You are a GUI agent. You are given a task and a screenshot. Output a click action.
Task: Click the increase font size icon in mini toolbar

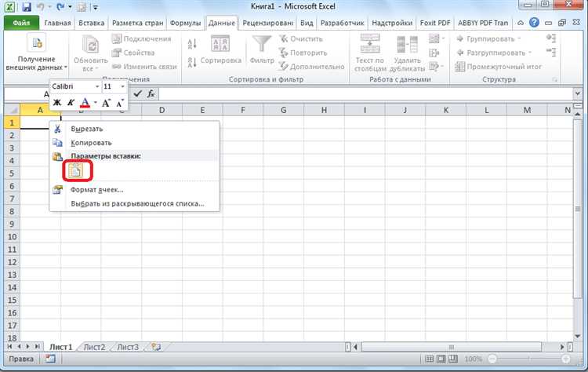(x=107, y=103)
